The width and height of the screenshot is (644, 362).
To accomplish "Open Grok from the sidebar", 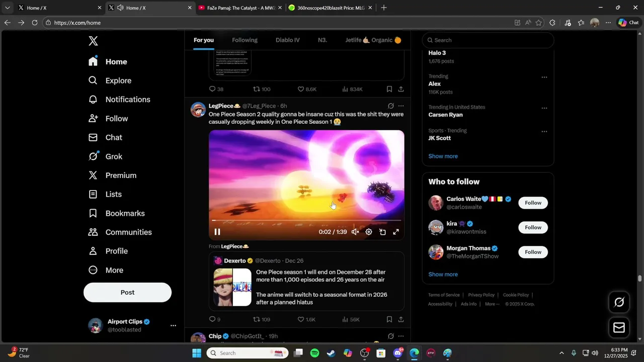I will 106,156.
